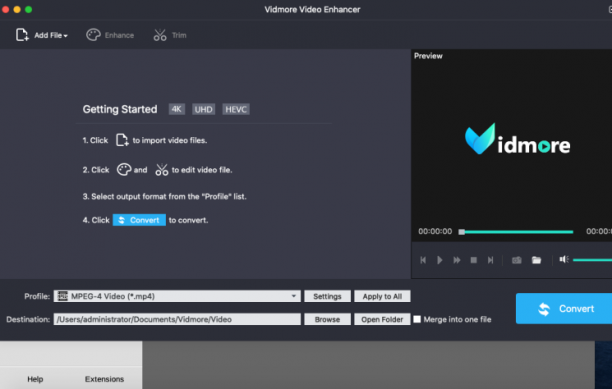Open the Enhance palette tool

[110, 35]
